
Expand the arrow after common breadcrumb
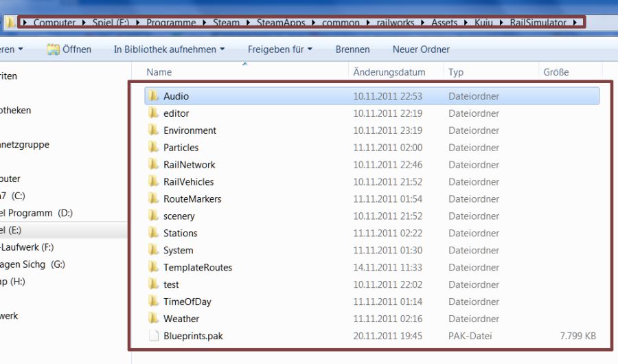click(368, 23)
